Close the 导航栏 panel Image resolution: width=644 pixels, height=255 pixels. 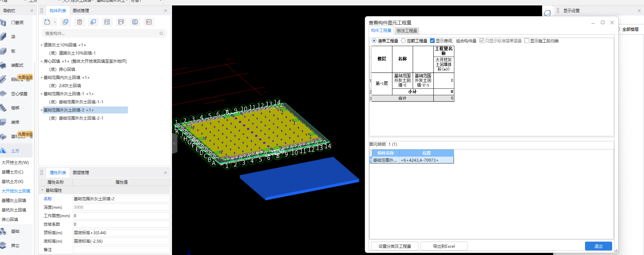coord(32,11)
